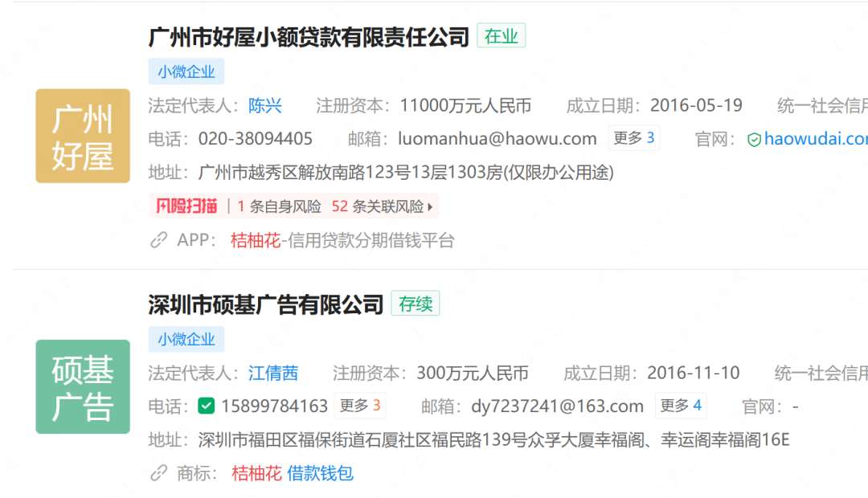
Task: Click the green verified checkmark before 15899784163
Action: (207, 406)
